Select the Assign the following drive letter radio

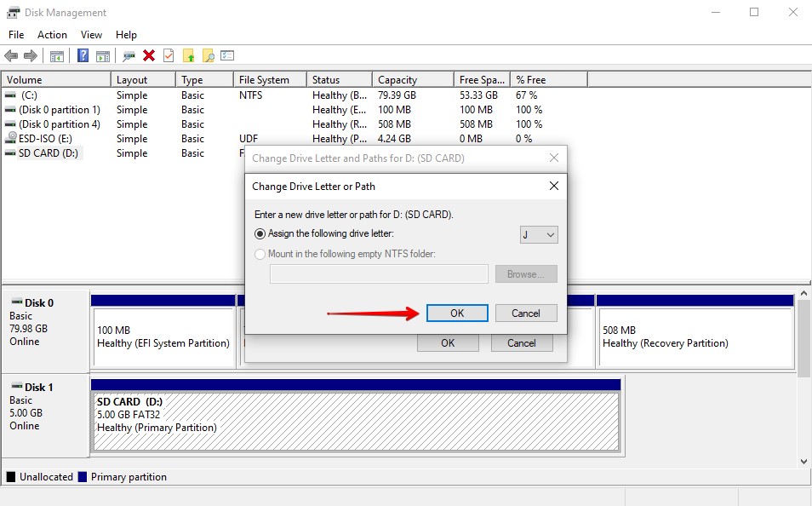(x=260, y=233)
